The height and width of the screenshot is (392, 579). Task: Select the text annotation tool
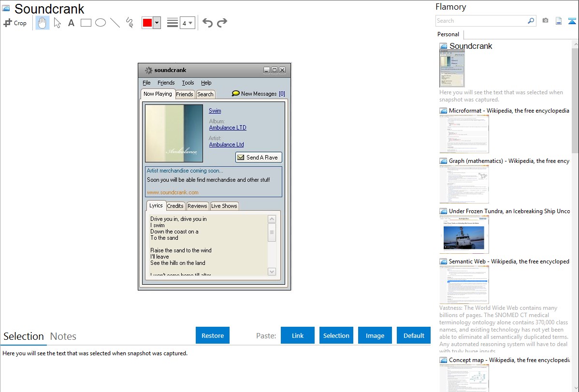click(x=71, y=23)
